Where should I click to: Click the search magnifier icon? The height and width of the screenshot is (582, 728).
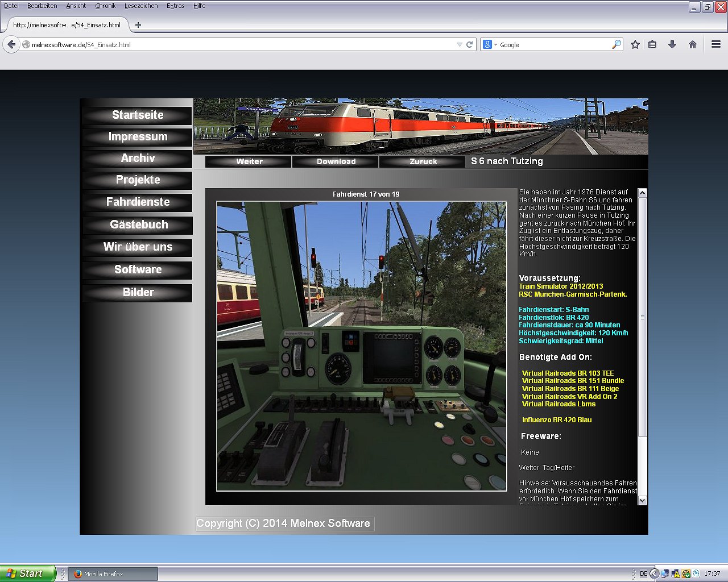click(616, 44)
